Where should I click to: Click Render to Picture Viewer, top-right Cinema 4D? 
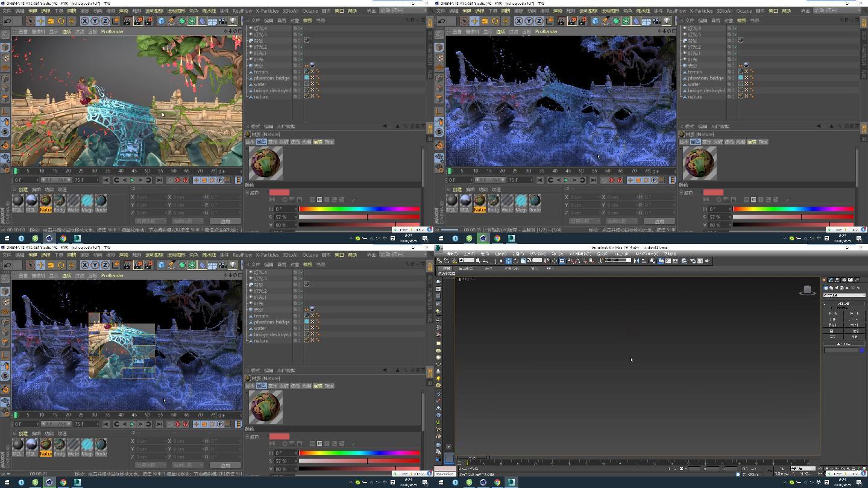572,21
